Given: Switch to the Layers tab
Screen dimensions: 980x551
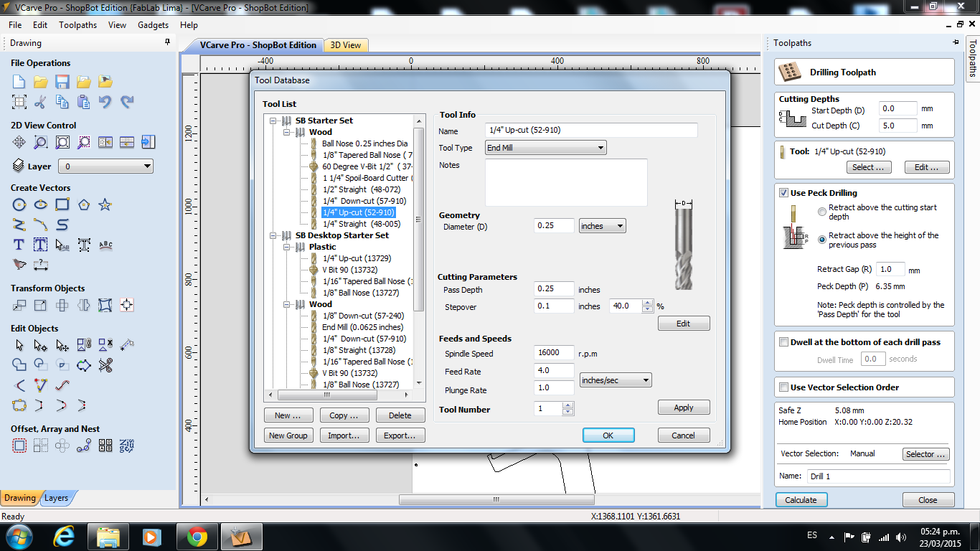Looking at the screenshot, I should point(56,498).
